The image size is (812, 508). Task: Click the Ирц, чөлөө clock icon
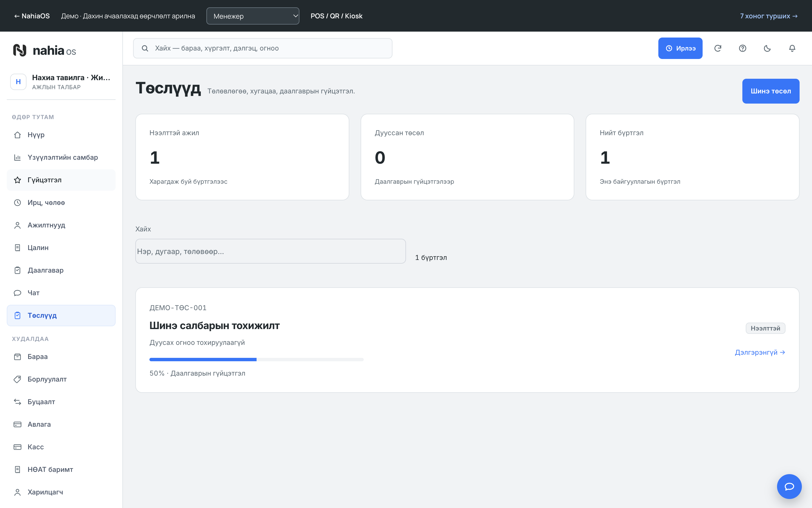tap(17, 203)
